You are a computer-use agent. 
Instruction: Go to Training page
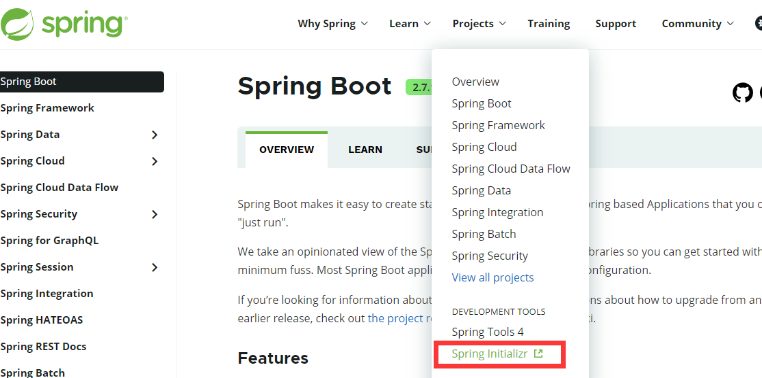point(549,23)
